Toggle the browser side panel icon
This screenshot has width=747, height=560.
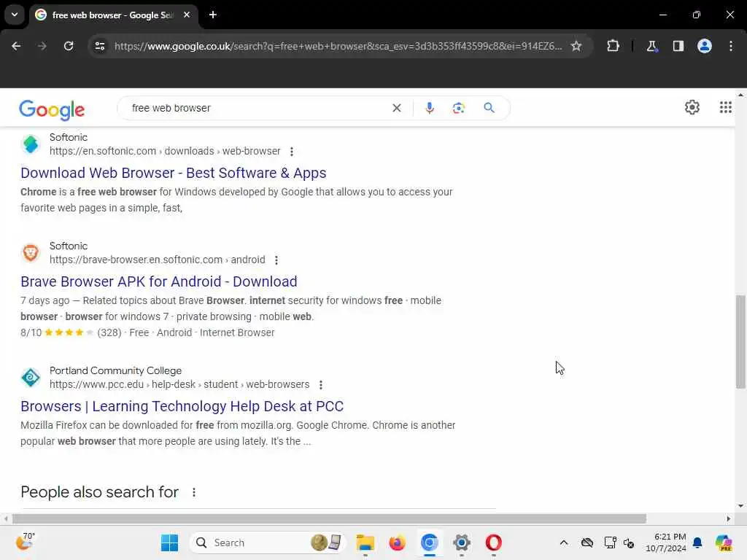678,46
